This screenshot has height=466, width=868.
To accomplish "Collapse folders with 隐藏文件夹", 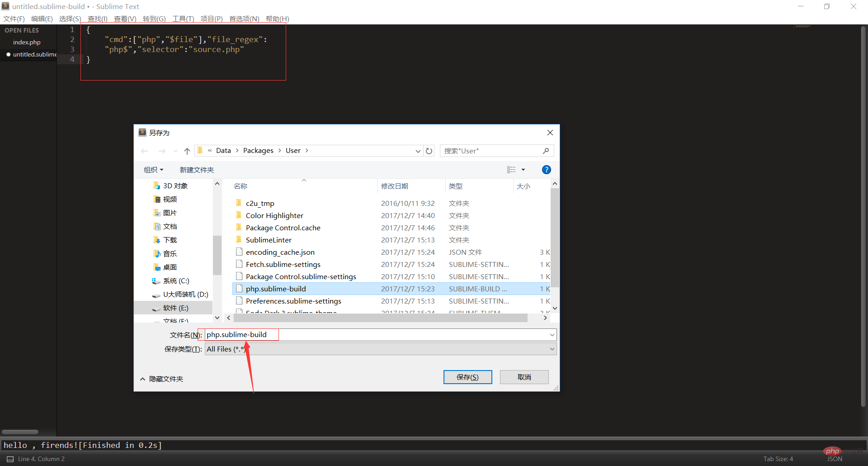I will tap(161, 379).
